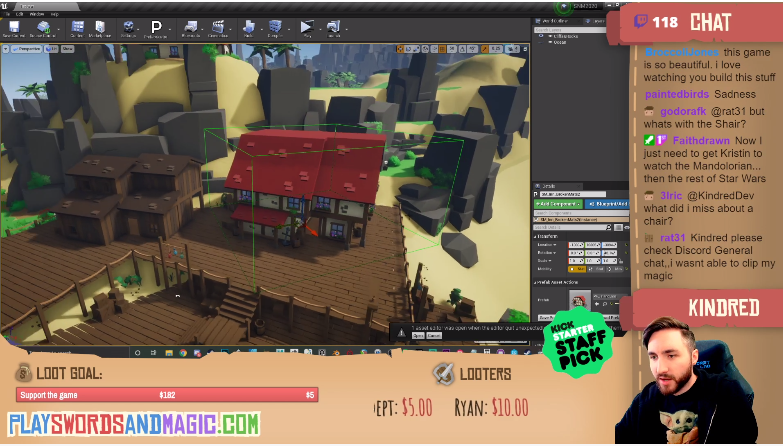Open the Window menu
Screen dimensions: 783x446
pos(37,14)
